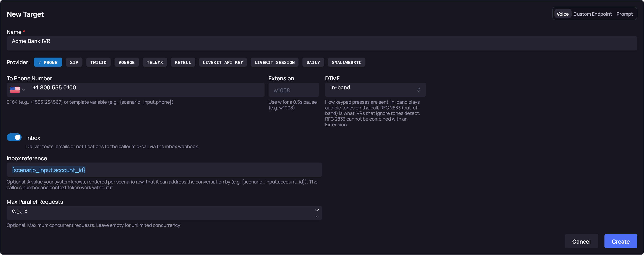Choose VONAGE as provider
Image resolution: width=644 pixels, height=255 pixels.
pyautogui.click(x=127, y=62)
